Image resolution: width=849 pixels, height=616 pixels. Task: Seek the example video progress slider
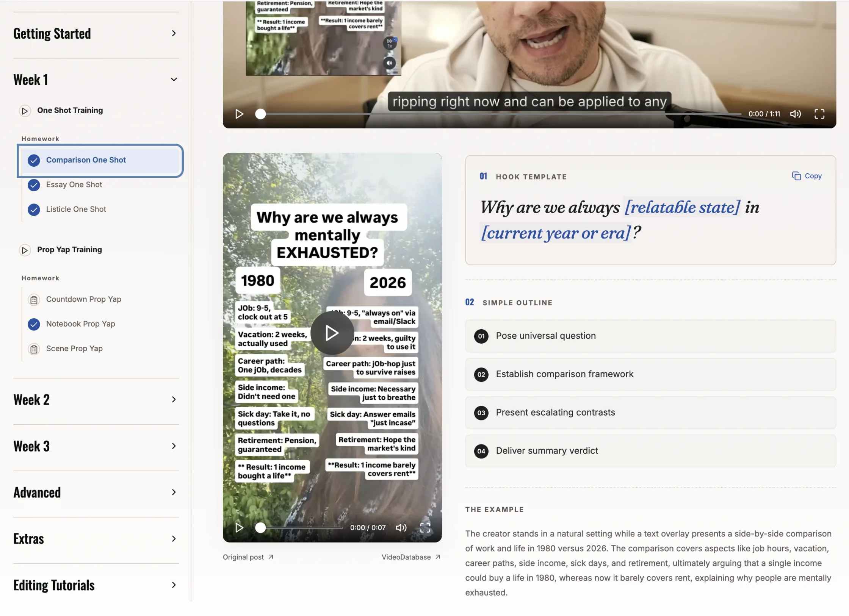tap(299, 528)
